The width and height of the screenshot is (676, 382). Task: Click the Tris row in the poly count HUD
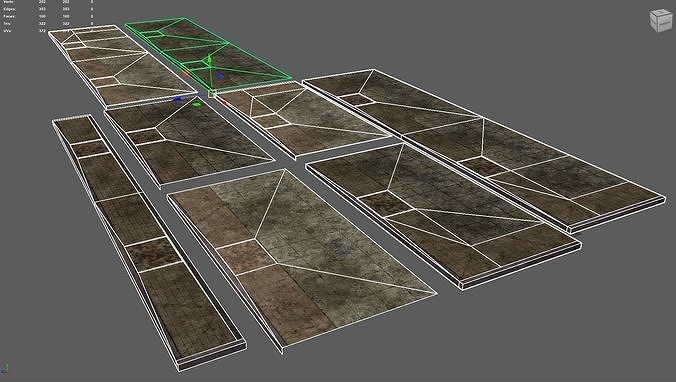pos(47,24)
